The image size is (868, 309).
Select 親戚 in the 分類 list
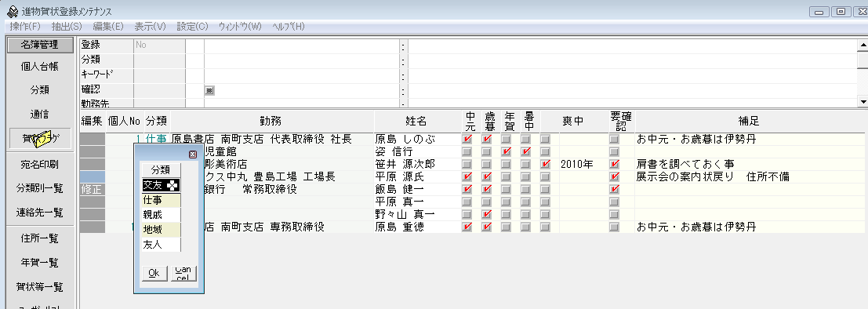161,214
